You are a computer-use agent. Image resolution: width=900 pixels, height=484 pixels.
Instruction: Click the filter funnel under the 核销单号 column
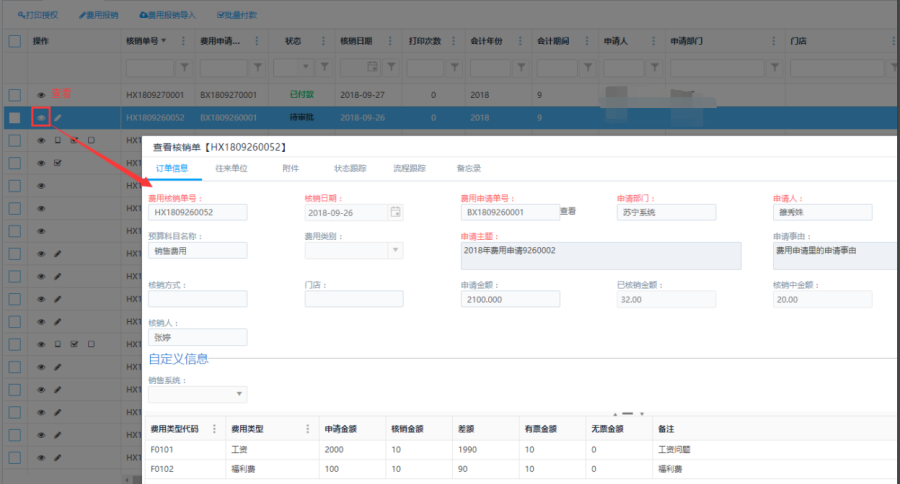182,67
